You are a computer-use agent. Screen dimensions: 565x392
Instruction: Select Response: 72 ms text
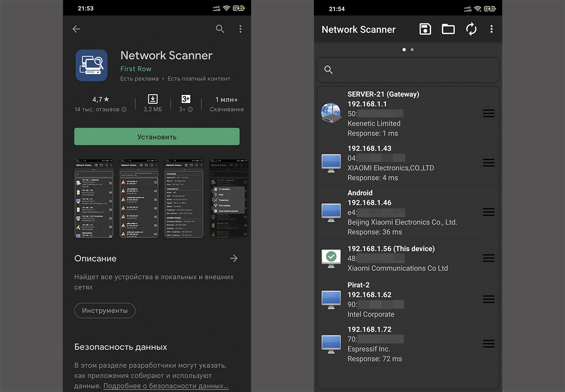pyautogui.click(x=375, y=359)
